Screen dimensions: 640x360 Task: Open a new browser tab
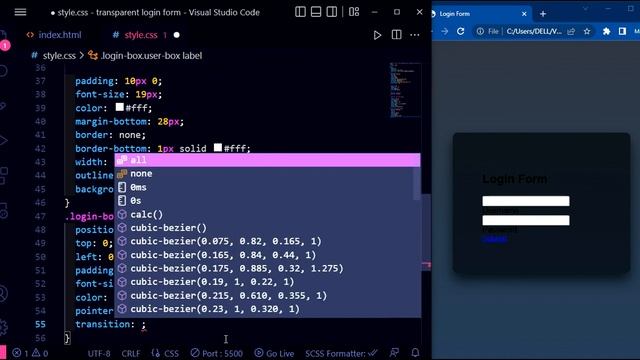tap(543, 14)
